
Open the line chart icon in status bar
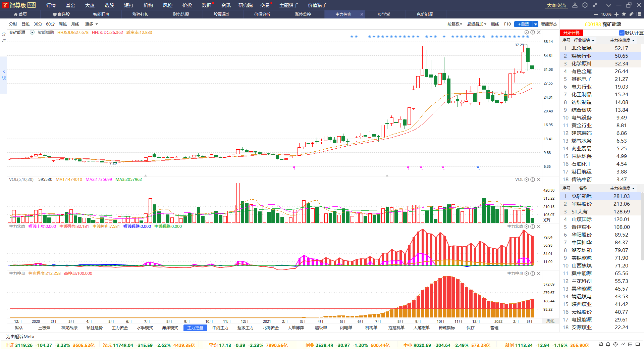click(x=623, y=345)
